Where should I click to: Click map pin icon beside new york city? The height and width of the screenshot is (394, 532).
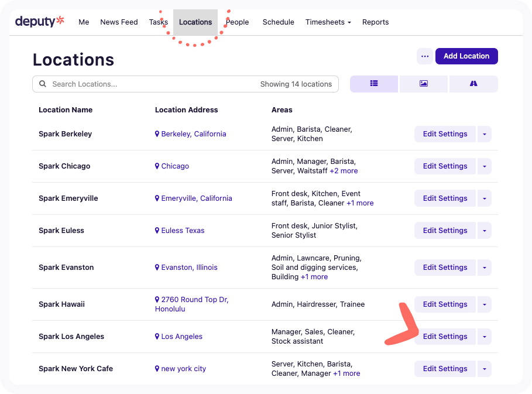157,369
